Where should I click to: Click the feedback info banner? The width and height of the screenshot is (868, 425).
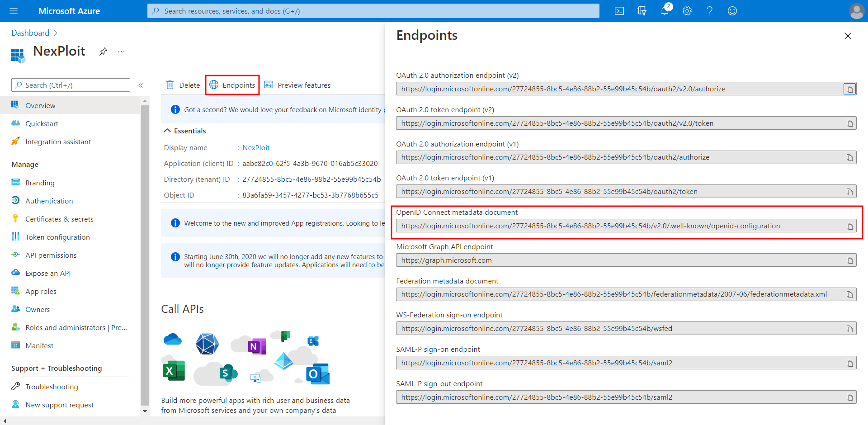(273, 109)
